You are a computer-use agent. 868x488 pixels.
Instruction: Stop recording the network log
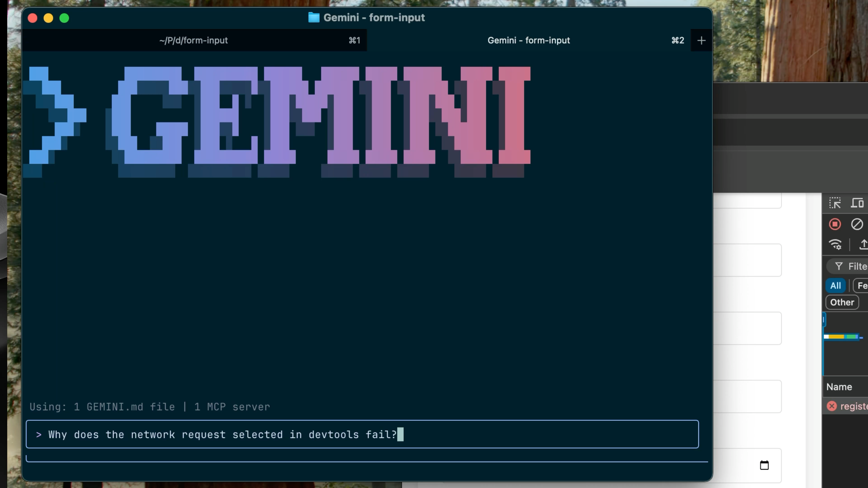(835, 224)
